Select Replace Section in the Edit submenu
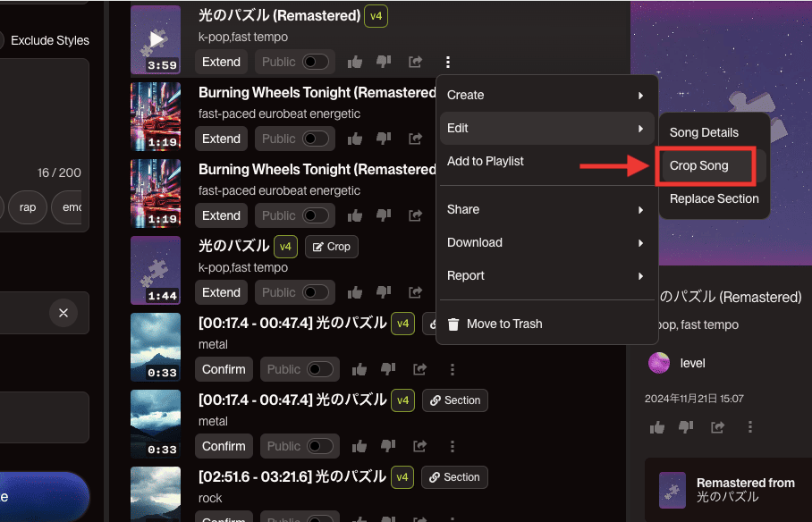Screen dimensions: 812x522 (715, 198)
